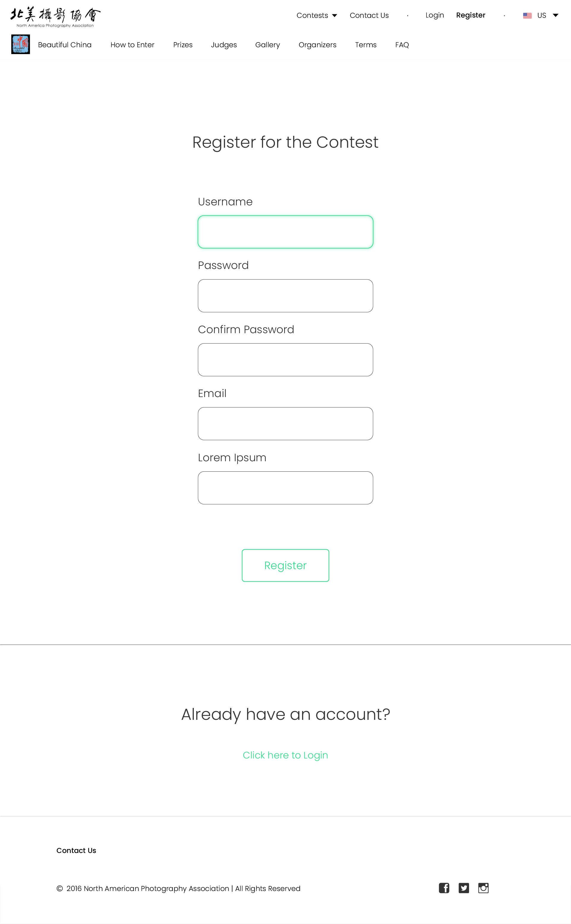
Task: Open the Facebook page icon in footer
Action: click(x=444, y=888)
